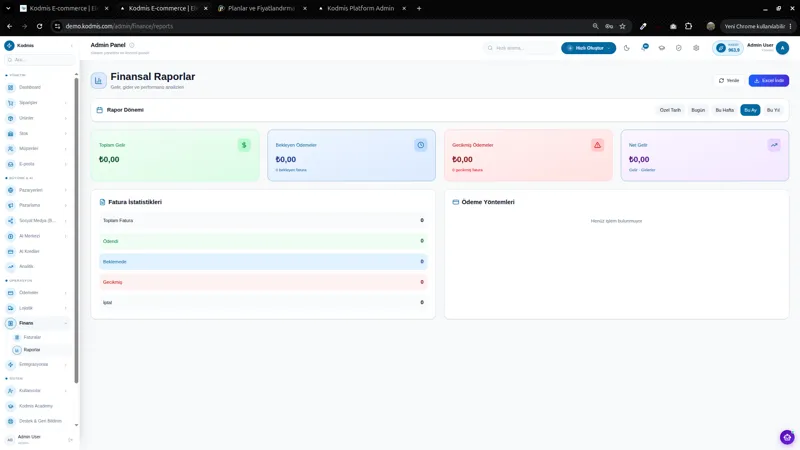
Task: Click the Kodmis logo in sidebar
Action: click(9, 45)
